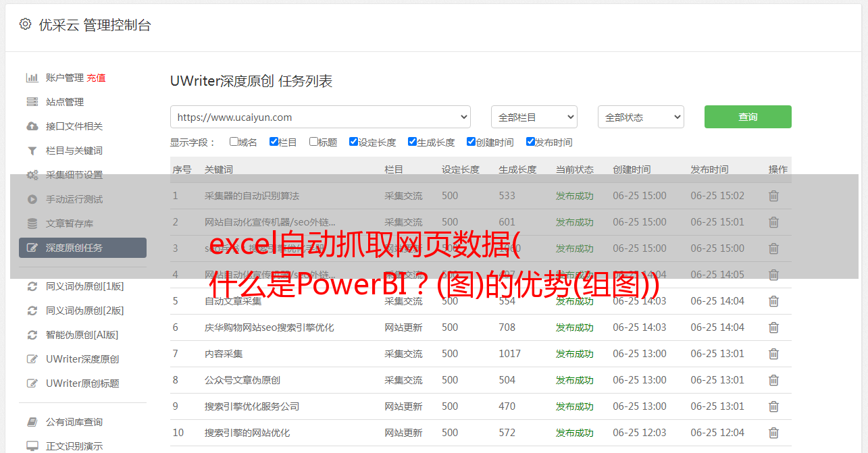Click the 接口文件相关 cloud upload icon
Viewport: 868px width, 453px height.
tap(32, 126)
